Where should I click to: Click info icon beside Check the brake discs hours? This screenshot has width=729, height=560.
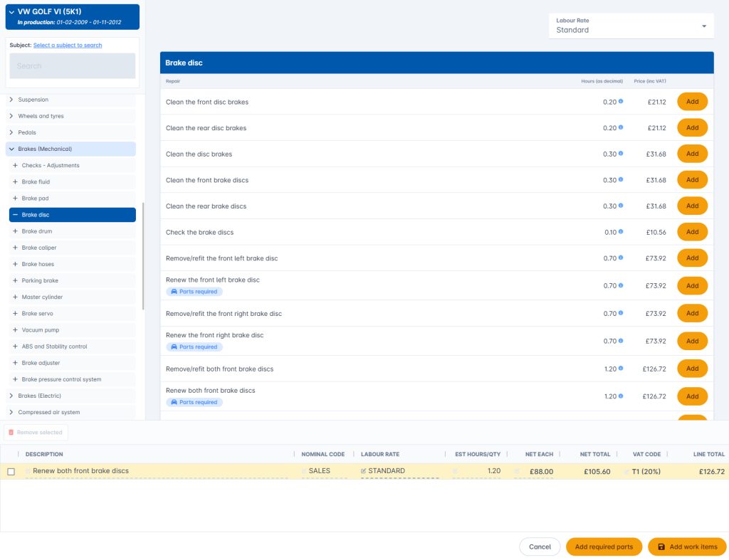point(621,232)
